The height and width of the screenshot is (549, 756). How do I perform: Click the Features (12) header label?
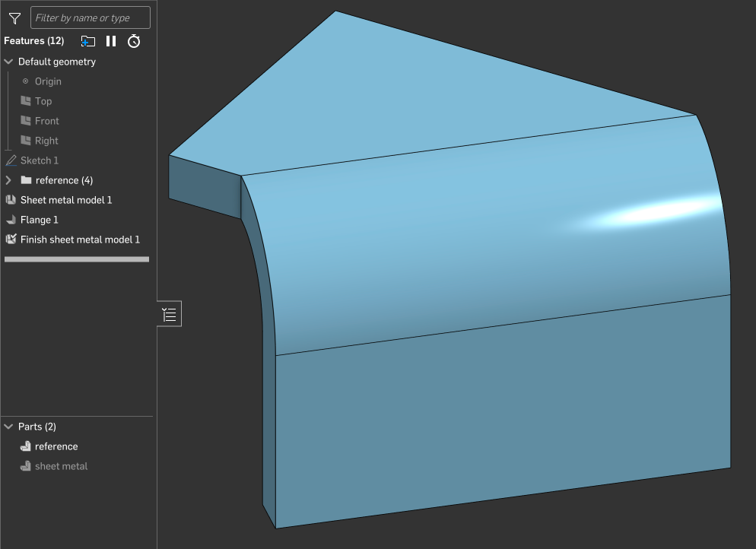[33, 41]
